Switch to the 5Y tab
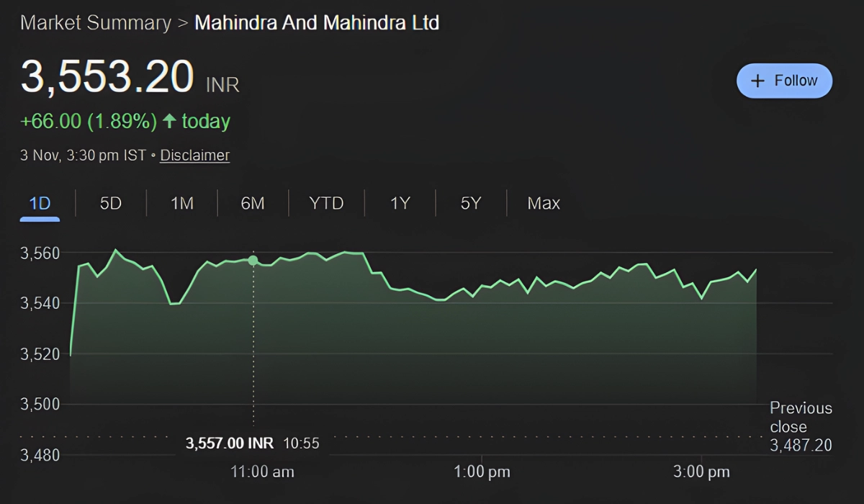864x504 pixels. [470, 204]
